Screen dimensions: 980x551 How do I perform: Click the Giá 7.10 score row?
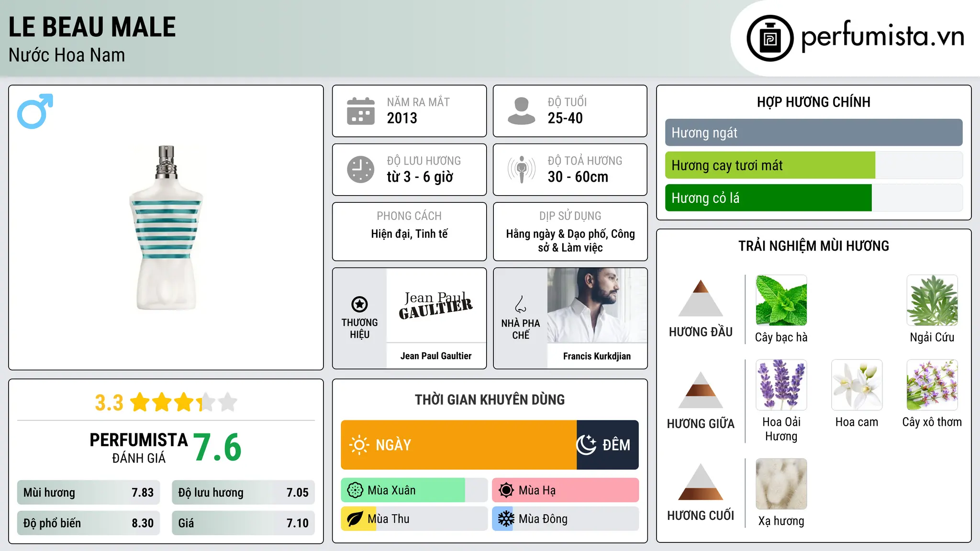tap(244, 523)
